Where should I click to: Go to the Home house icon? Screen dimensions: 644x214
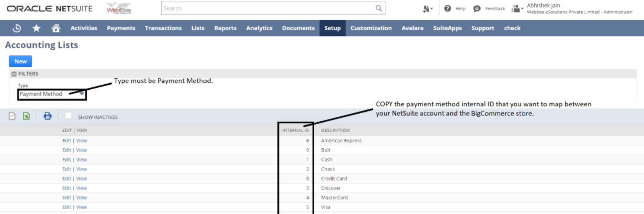pyautogui.click(x=56, y=28)
